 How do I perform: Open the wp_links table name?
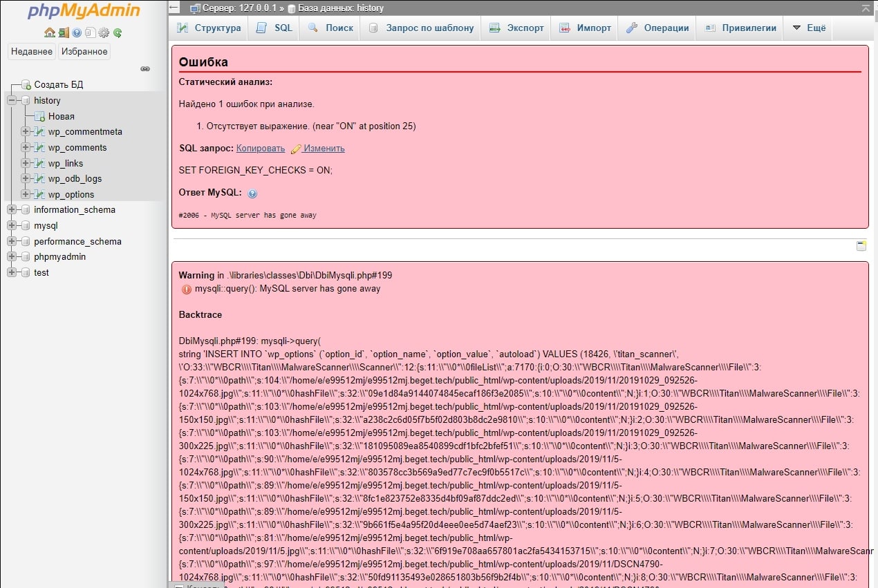point(66,163)
